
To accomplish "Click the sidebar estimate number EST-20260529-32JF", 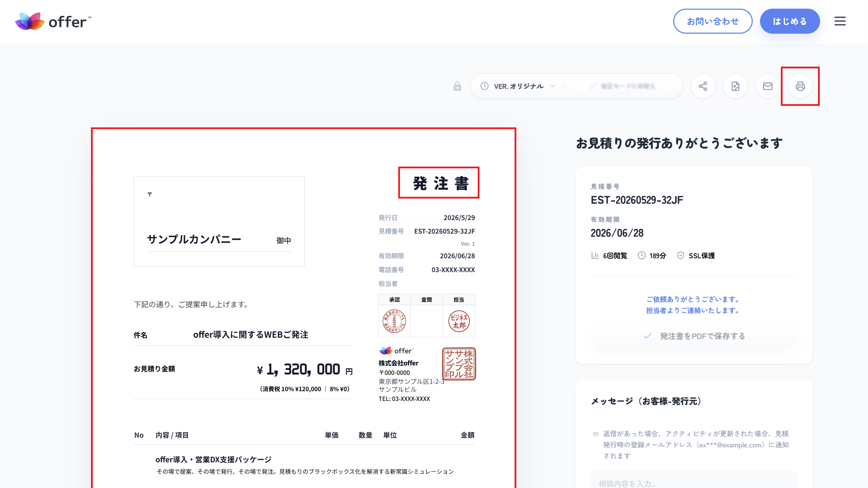I will coord(637,200).
